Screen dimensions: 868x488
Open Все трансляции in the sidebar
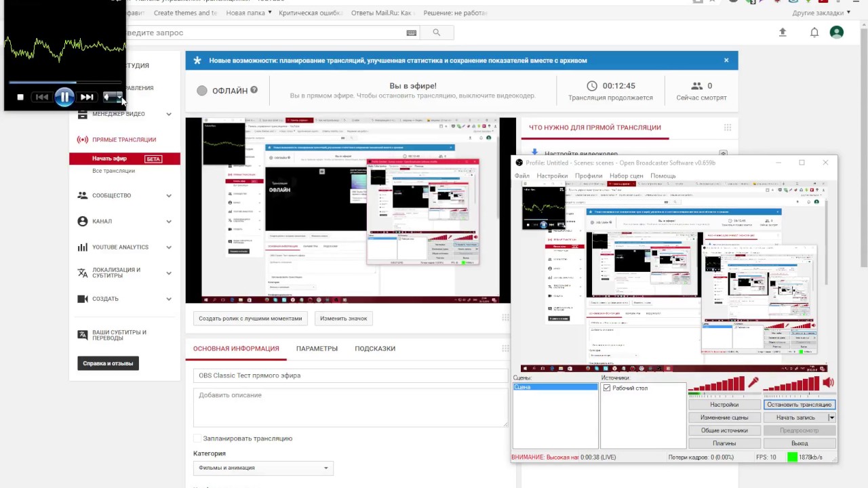pos(113,171)
